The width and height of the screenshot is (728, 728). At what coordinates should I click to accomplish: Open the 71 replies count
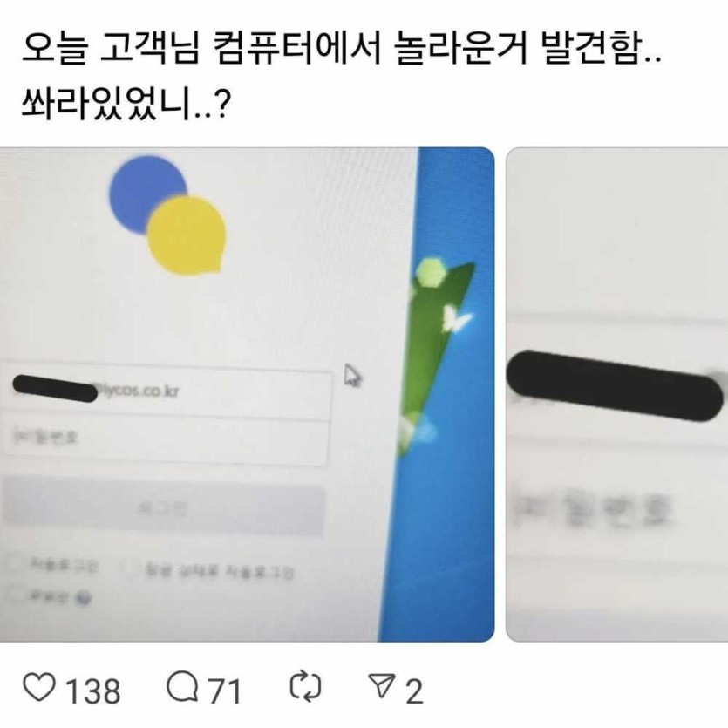click(x=224, y=691)
